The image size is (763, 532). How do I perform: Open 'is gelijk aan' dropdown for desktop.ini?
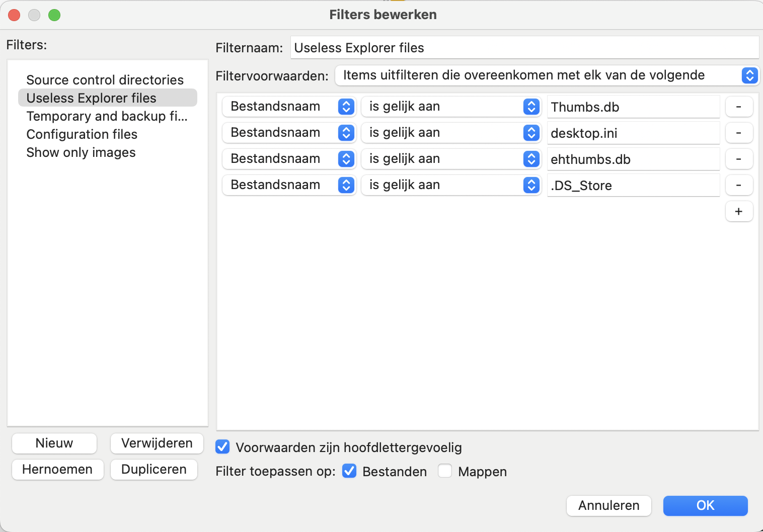point(450,133)
